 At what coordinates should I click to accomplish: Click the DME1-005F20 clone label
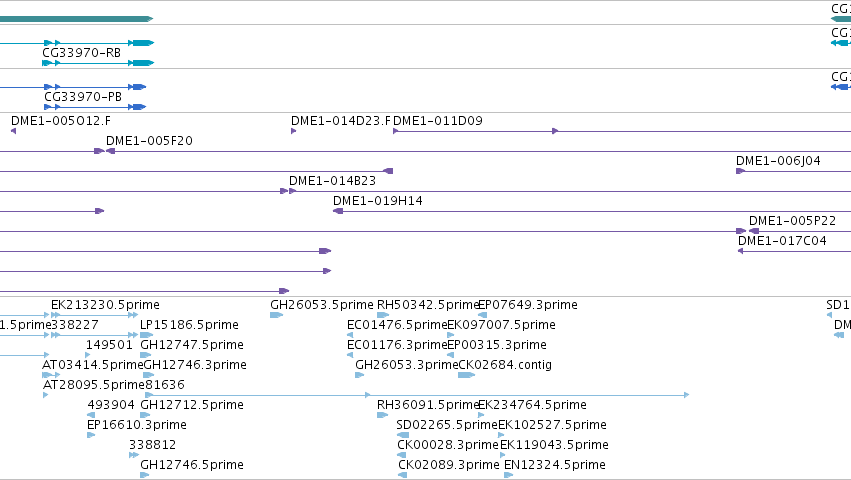tap(149, 141)
